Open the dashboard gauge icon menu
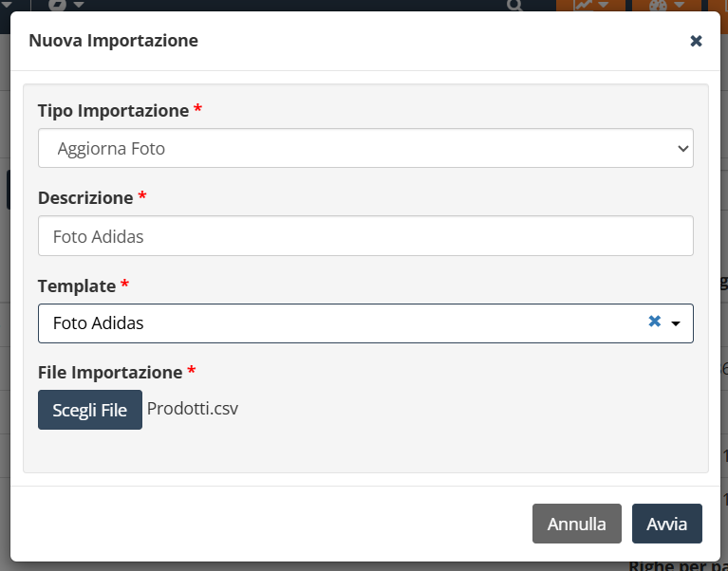 pos(659,5)
